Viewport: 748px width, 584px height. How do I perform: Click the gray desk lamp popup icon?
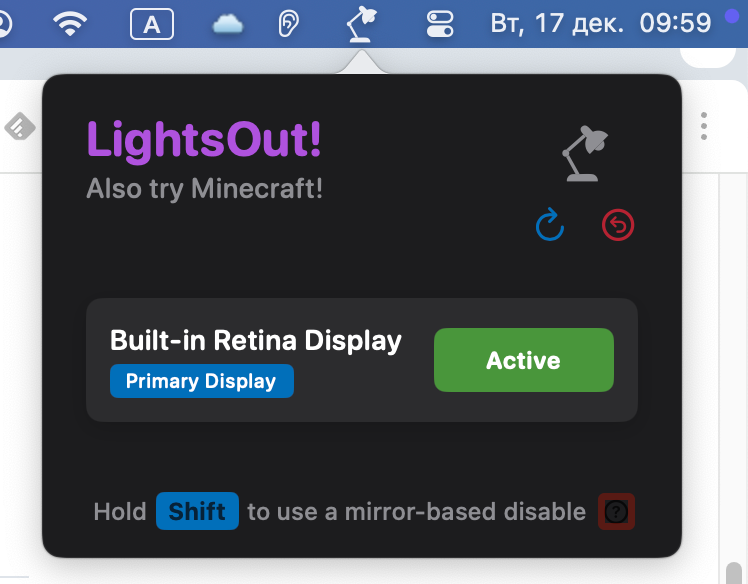(x=585, y=153)
